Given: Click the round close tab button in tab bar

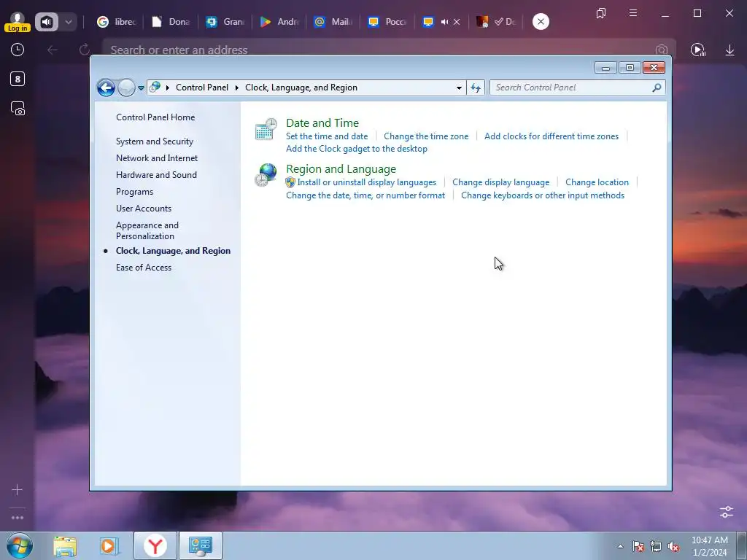Looking at the screenshot, I should click(541, 21).
